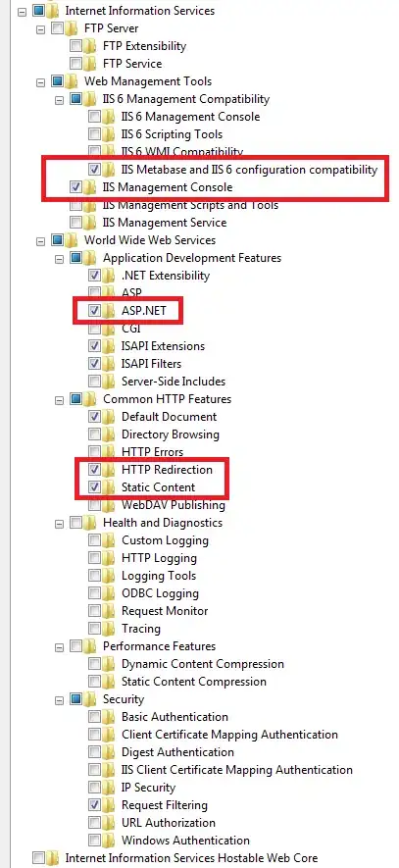399x868 pixels.
Task: Select the ISAPI Extensions tree item
Action: click(x=164, y=346)
